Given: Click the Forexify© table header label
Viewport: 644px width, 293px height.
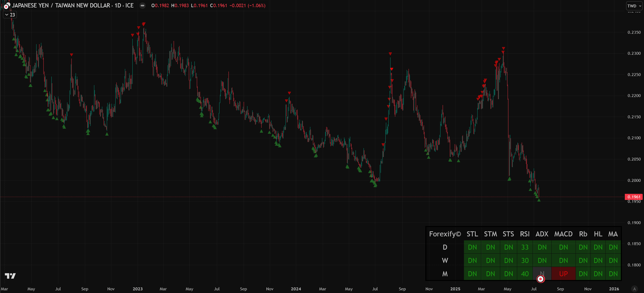Looking at the screenshot, I should tap(445, 234).
